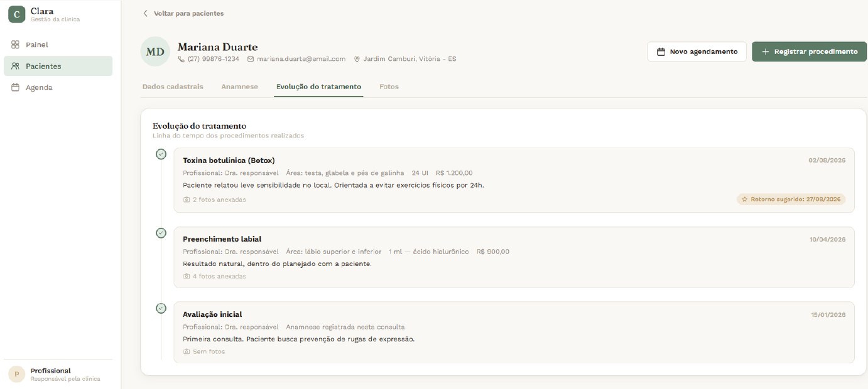Click the camera icon beside 2 fotos anexadas
This screenshot has width=868, height=389.
pyautogui.click(x=187, y=200)
